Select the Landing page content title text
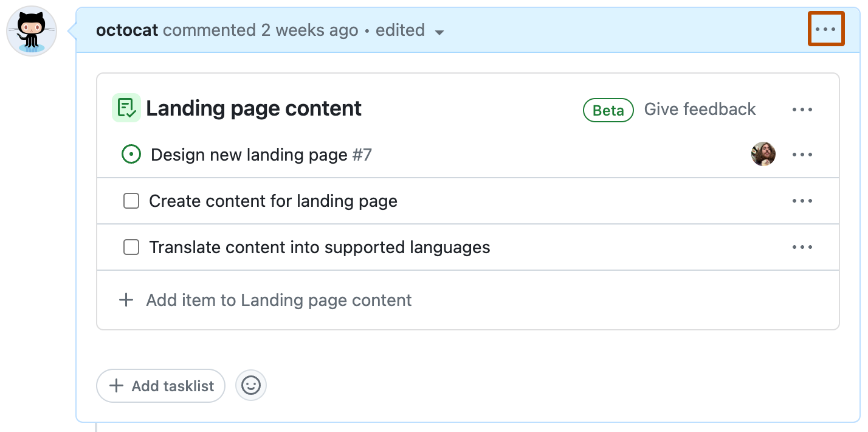 coord(253,108)
